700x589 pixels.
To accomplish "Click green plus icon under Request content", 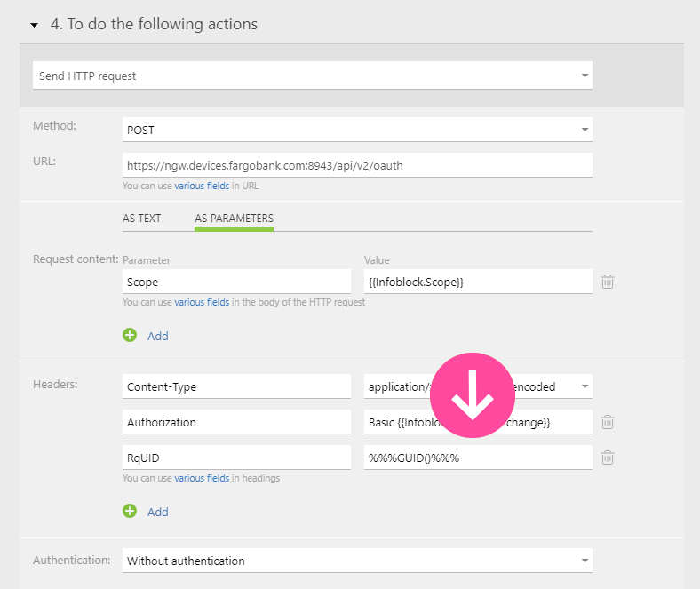I will pos(131,336).
